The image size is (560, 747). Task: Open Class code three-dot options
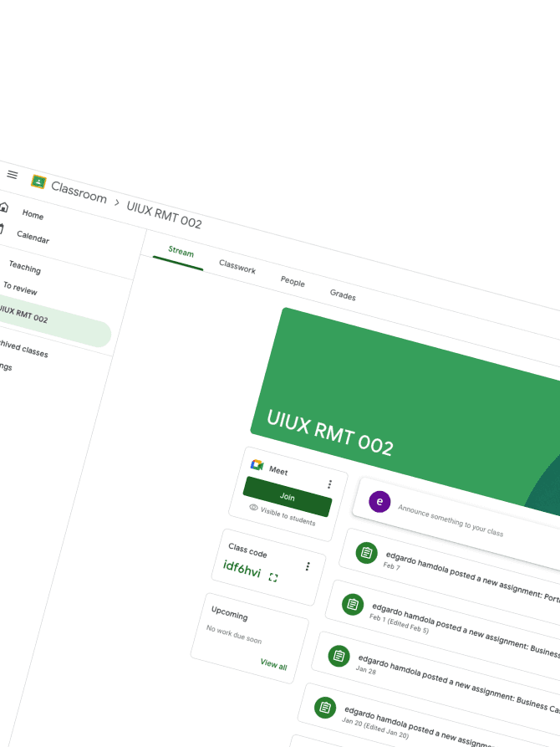point(308,566)
